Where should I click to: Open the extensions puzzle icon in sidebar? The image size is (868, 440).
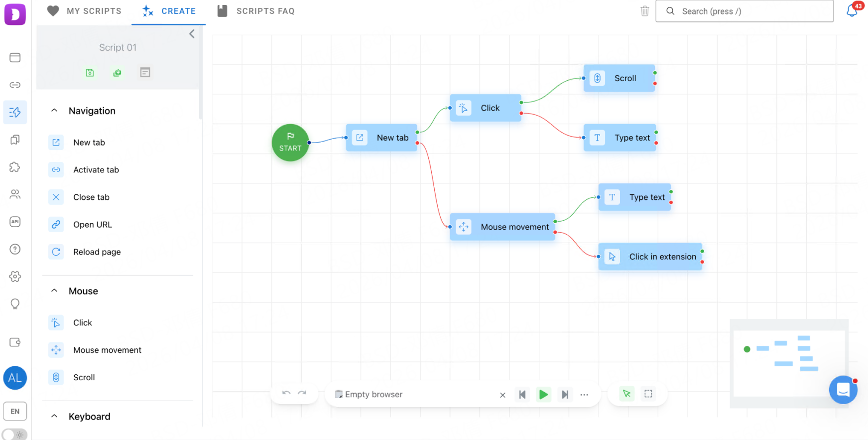pos(15,167)
